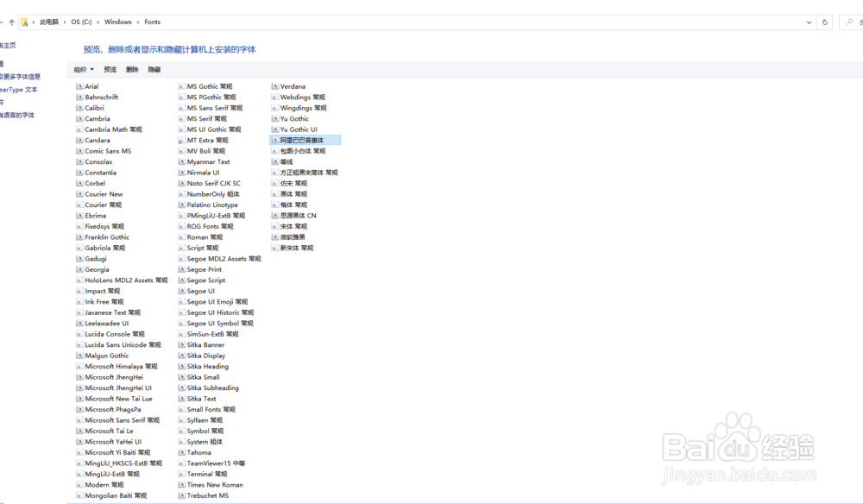863x504 pixels.
Task: Navigate to OS (C:) breadcrumb
Action: coord(81,22)
